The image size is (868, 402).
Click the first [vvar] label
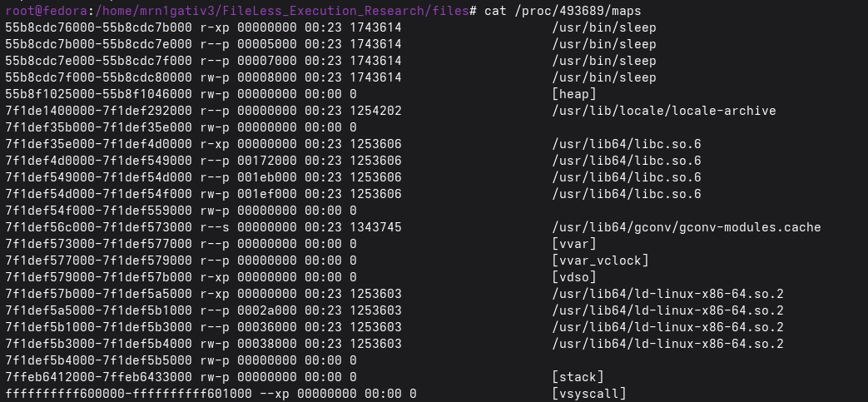pyautogui.click(x=574, y=244)
